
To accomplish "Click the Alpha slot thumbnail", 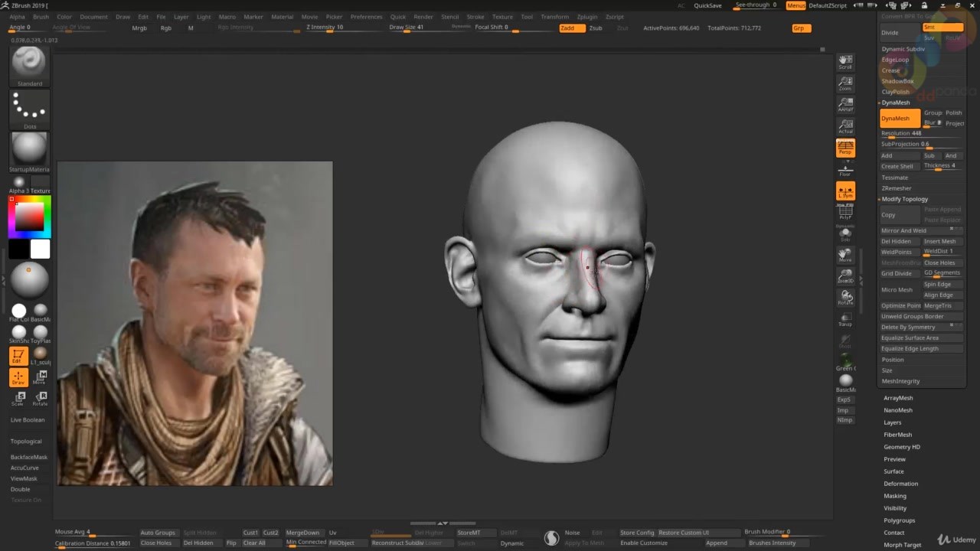I will point(19,182).
